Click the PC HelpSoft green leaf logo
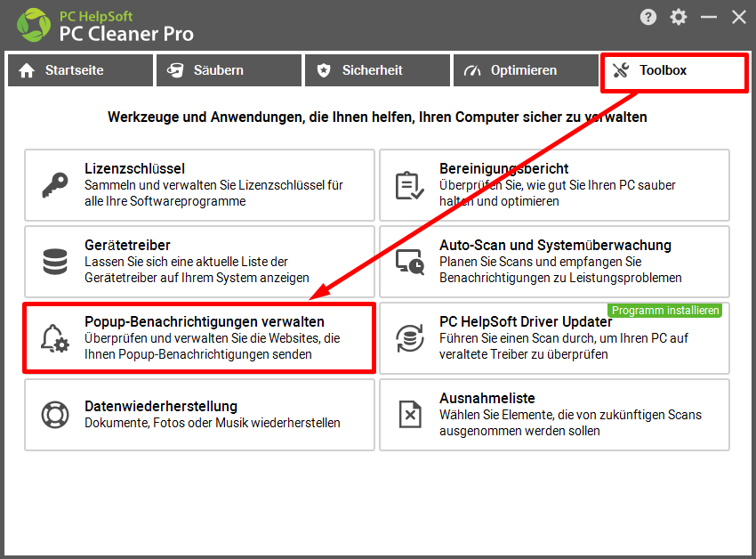Viewport: 756px width, 559px height. [x=34, y=25]
